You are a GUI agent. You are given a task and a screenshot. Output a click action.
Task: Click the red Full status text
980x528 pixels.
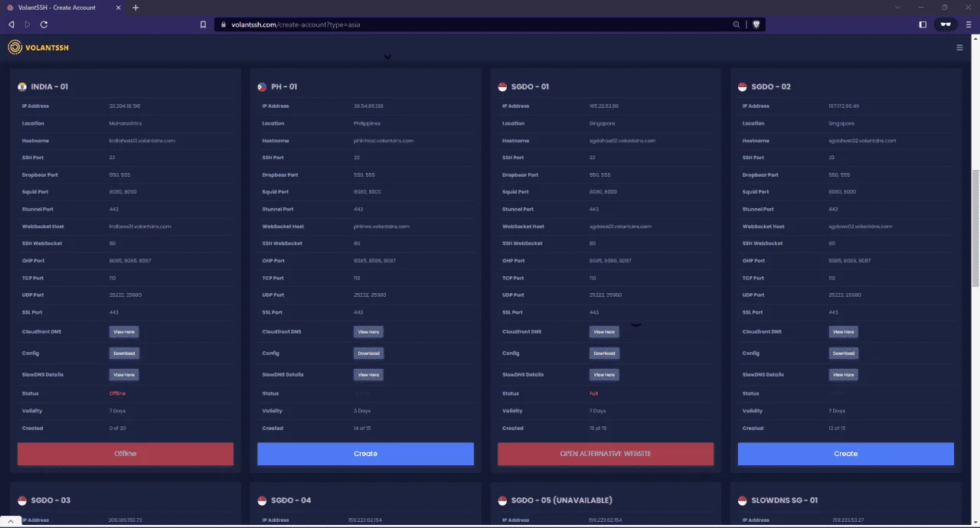(x=593, y=393)
